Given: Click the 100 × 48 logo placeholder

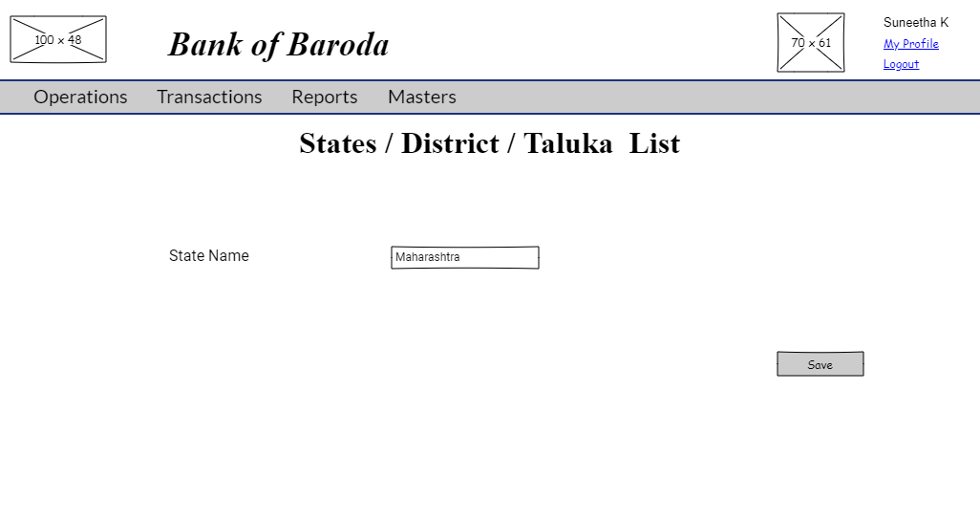Looking at the screenshot, I should coord(58,39).
